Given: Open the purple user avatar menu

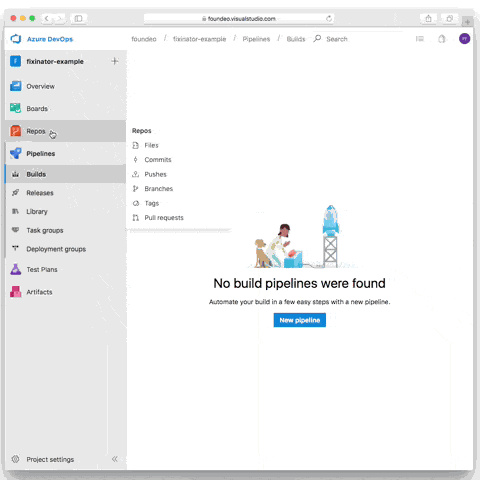Looking at the screenshot, I should coord(464,39).
